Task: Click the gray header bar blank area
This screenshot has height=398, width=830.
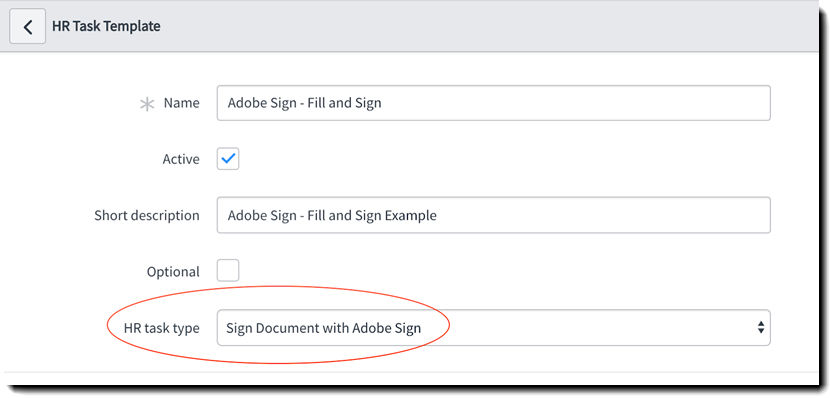Action: tap(476, 26)
